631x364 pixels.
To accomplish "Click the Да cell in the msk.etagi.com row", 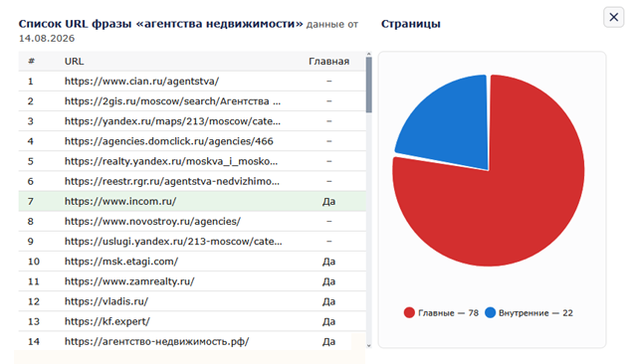I will (x=328, y=262).
